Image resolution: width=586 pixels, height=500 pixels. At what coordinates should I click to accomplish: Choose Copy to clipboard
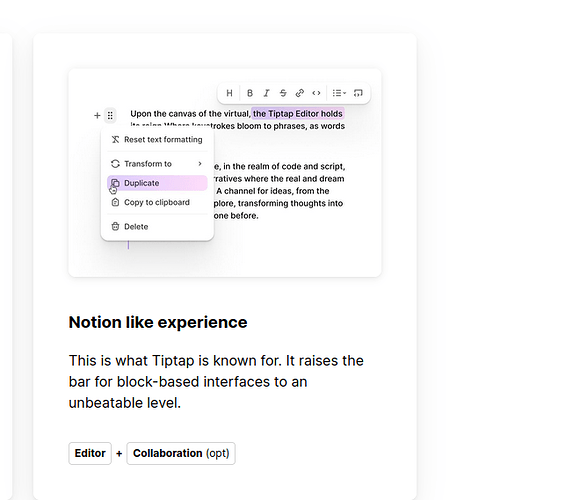click(157, 202)
